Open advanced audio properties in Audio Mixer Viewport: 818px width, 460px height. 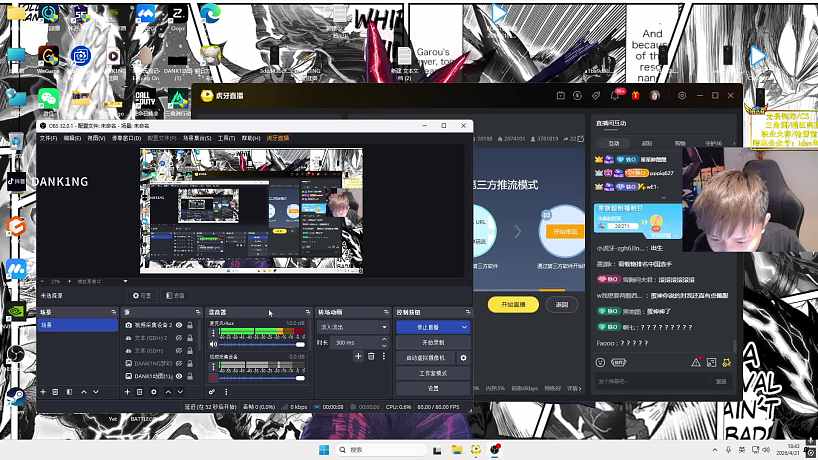pyautogui.click(x=212, y=392)
